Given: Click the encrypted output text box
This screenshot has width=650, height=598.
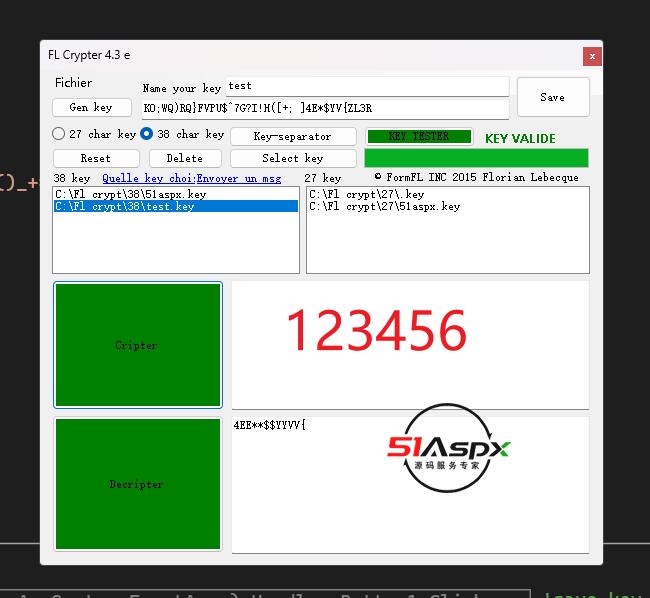Looking at the screenshot, I should [x=410, y=485].
